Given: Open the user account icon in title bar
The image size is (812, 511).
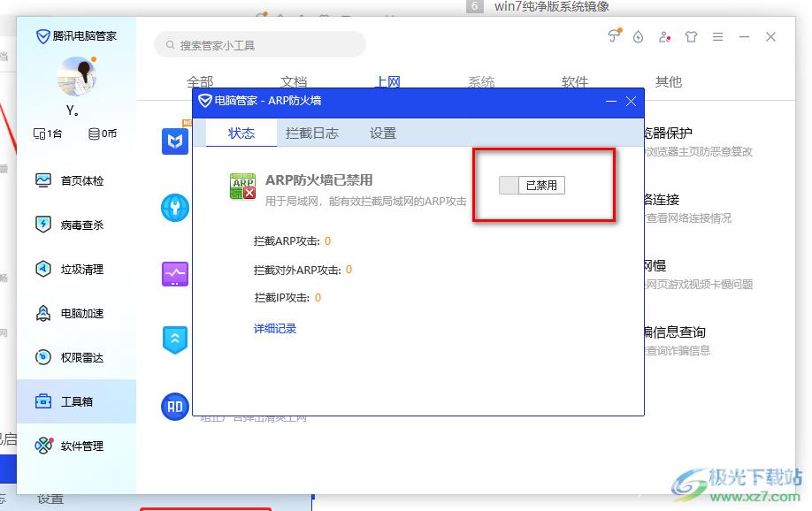Looking at the screenshot, I should [x=664, y=37].
